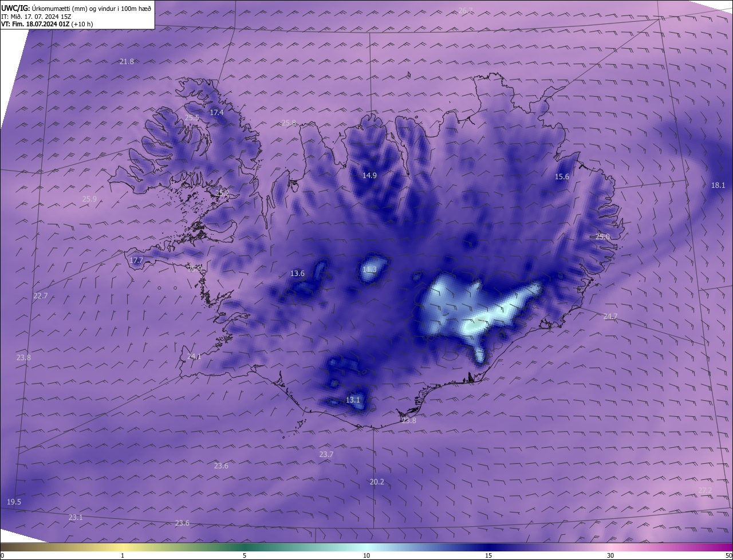Select the initial time line 'IT: Mið. 17. 07. 2024 15Z'
733x560 pixels.
[36, 17]
